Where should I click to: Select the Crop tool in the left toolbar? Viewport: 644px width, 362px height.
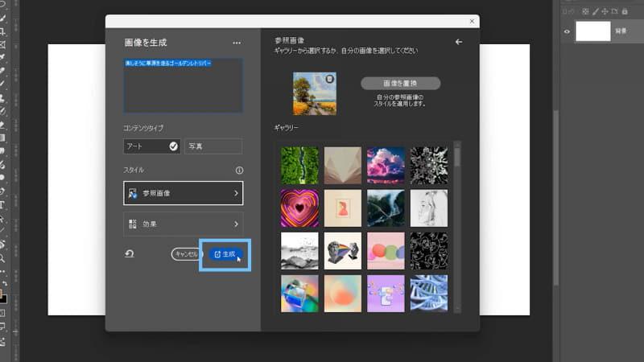tap(2, 31)
